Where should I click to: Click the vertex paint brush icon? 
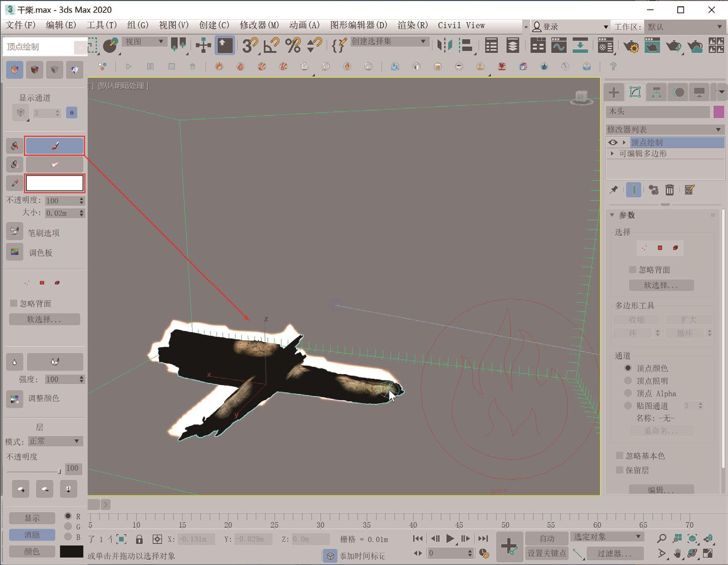coord(55,146)
